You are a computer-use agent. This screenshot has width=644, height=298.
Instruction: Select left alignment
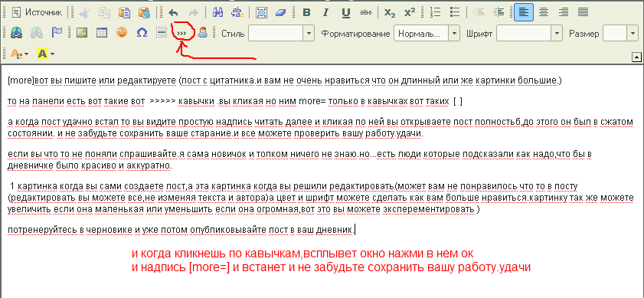pos(524,12)
